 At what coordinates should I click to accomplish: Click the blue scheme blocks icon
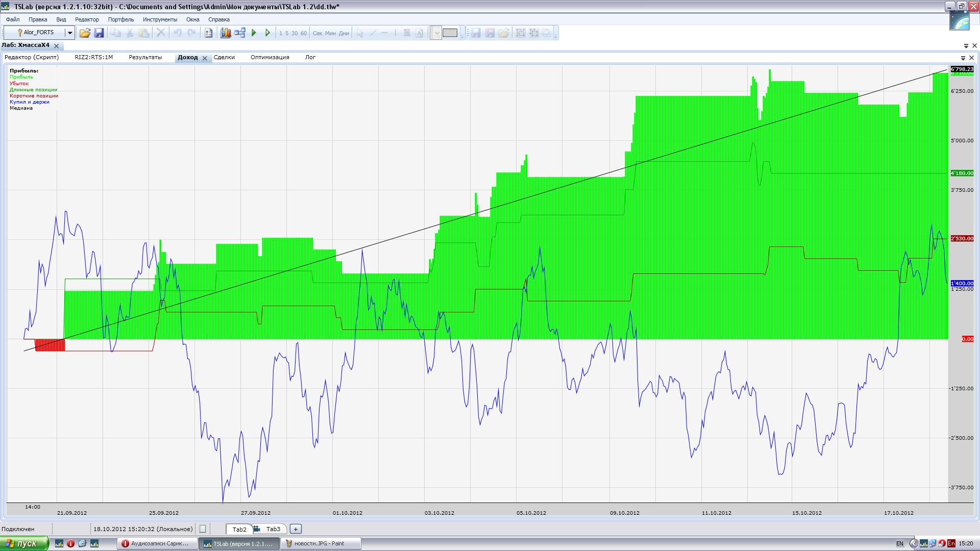(240, 33)
